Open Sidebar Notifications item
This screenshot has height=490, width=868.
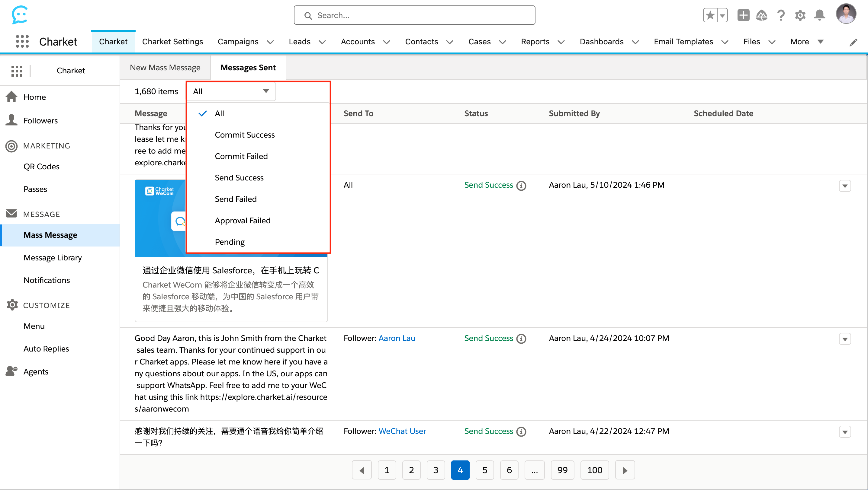pos(47,280)
